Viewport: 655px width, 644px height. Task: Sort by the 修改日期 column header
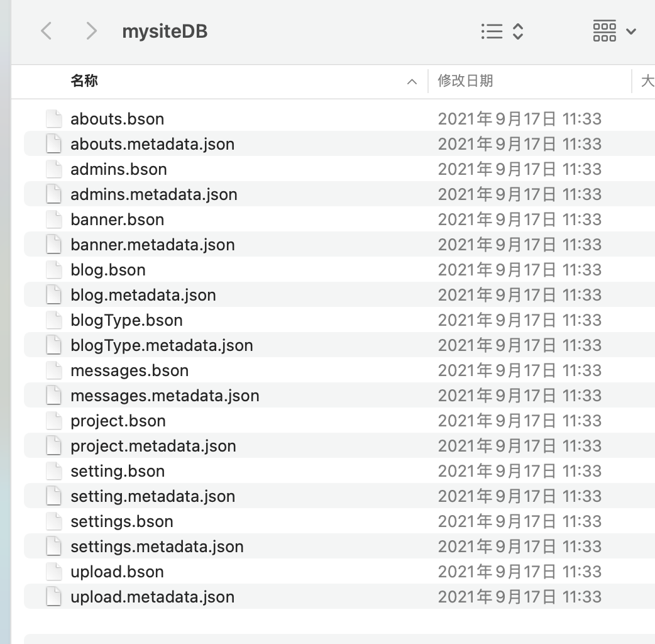pos(465,80)
